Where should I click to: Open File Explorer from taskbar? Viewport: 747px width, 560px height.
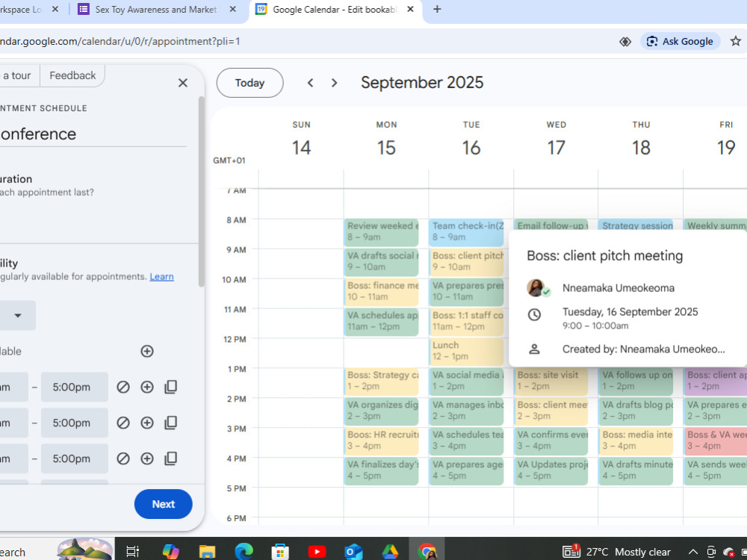pos(207,552)
